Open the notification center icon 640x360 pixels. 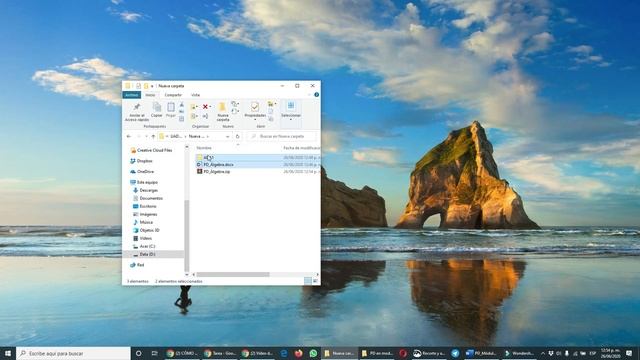pyautogui.click(x=629, y=353)
